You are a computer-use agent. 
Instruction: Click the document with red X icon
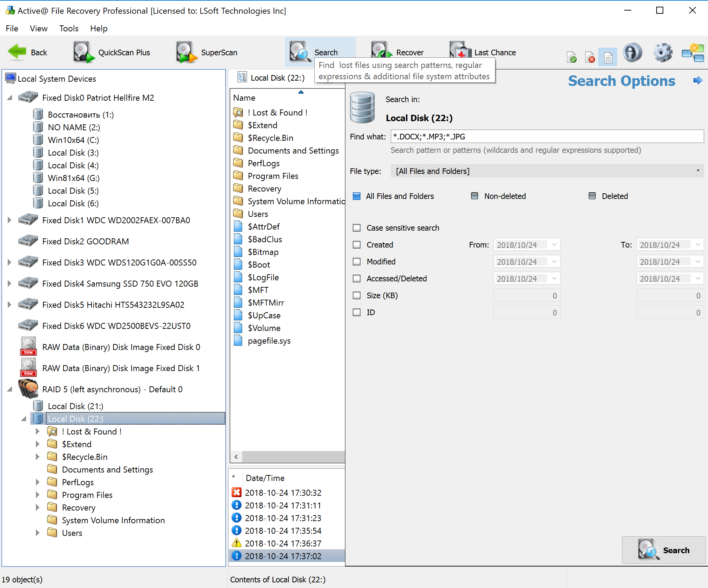(x=590, y=57)
